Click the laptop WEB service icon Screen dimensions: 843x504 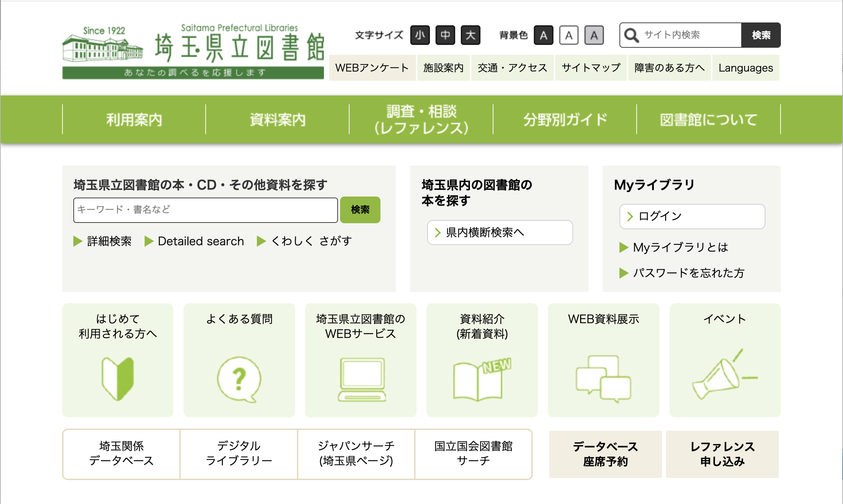361,379
